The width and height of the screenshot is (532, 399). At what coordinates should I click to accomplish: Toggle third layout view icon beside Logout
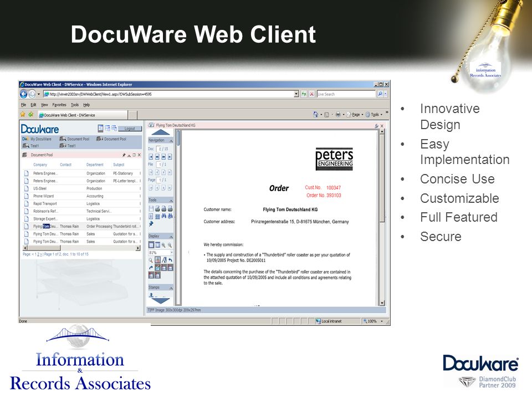point(114,128)
